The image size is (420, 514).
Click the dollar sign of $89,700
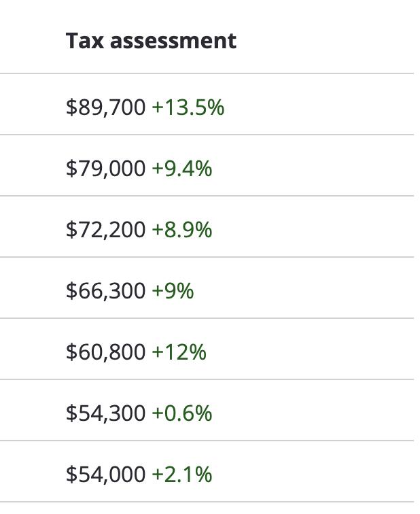[x=71, y=107]
